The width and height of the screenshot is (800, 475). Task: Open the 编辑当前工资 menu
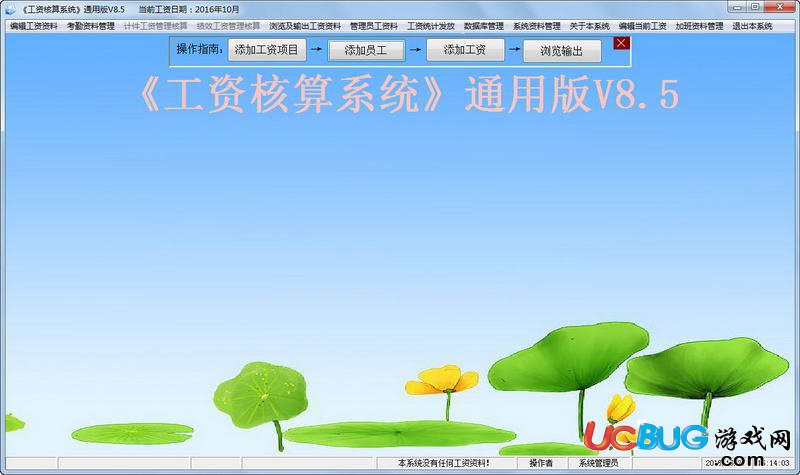(643, 26)
